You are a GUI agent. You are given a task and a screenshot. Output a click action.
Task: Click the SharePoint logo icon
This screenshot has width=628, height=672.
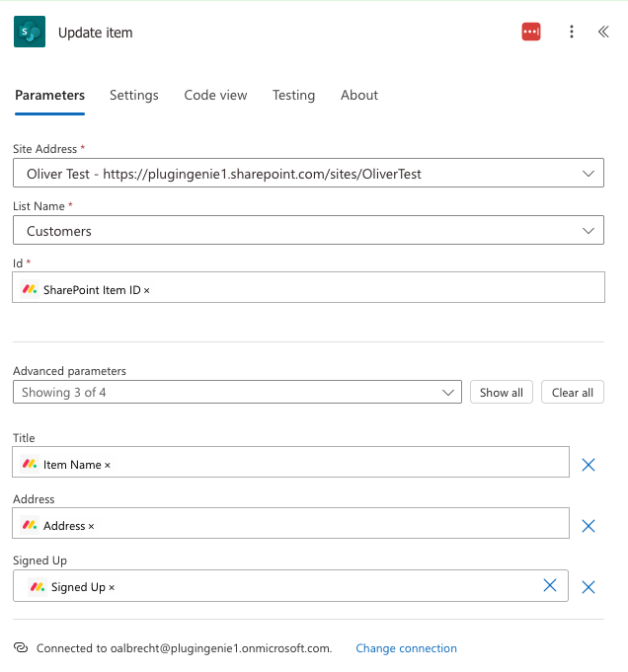point(30,32)
